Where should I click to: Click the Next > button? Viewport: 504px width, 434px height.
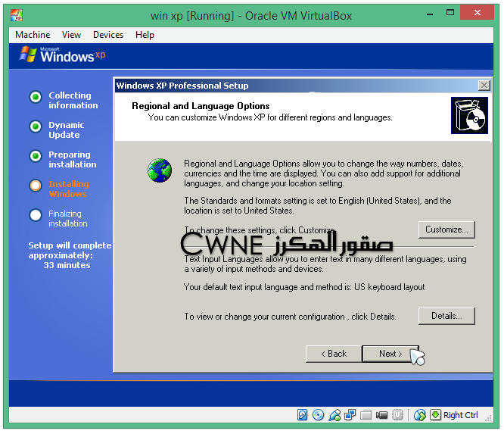click(x=390, y=354)
